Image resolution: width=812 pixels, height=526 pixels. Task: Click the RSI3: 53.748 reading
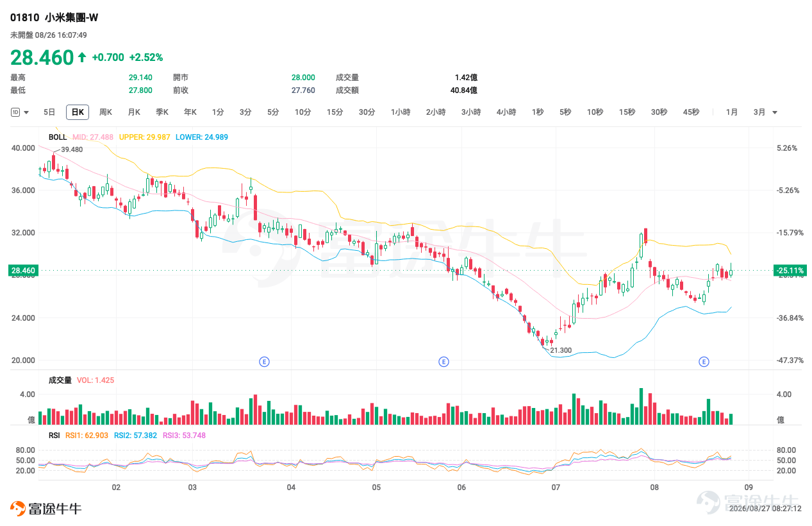tap(184, 435)
